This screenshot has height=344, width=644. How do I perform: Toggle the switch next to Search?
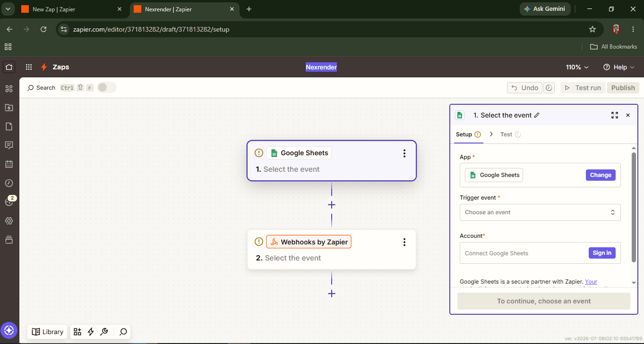pyautogui.click(x=107, y=87)
